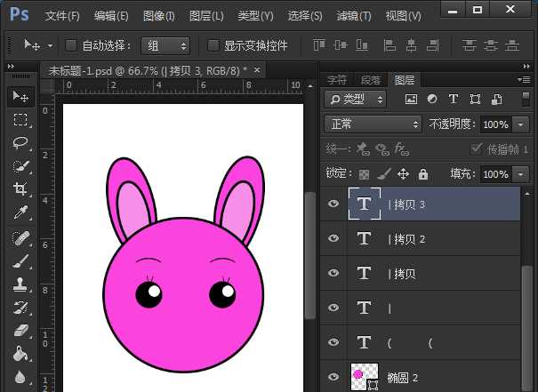Screen dimensions: 538x392
Task: Filter layers by text type icon
Action: [453, 100]
